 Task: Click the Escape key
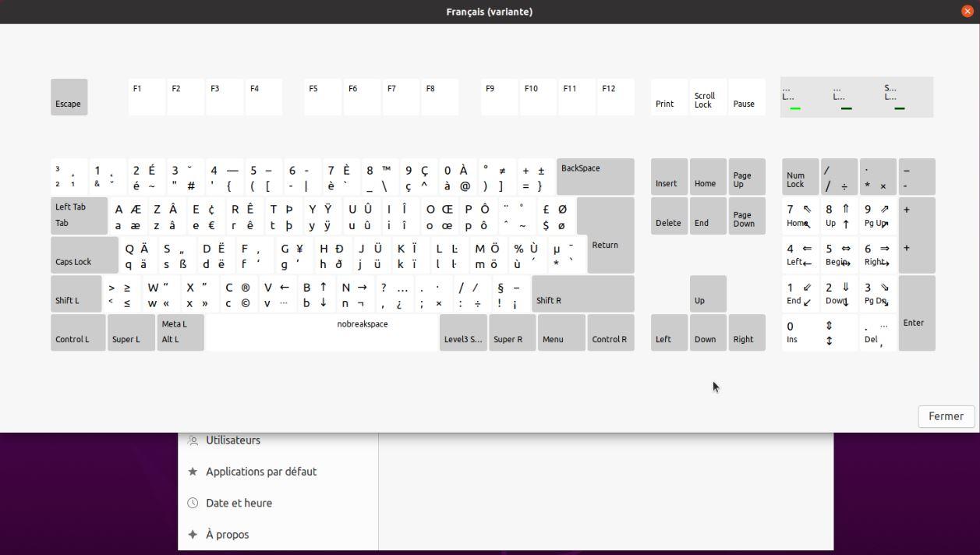pyautogui.click(x=69, y=97)
